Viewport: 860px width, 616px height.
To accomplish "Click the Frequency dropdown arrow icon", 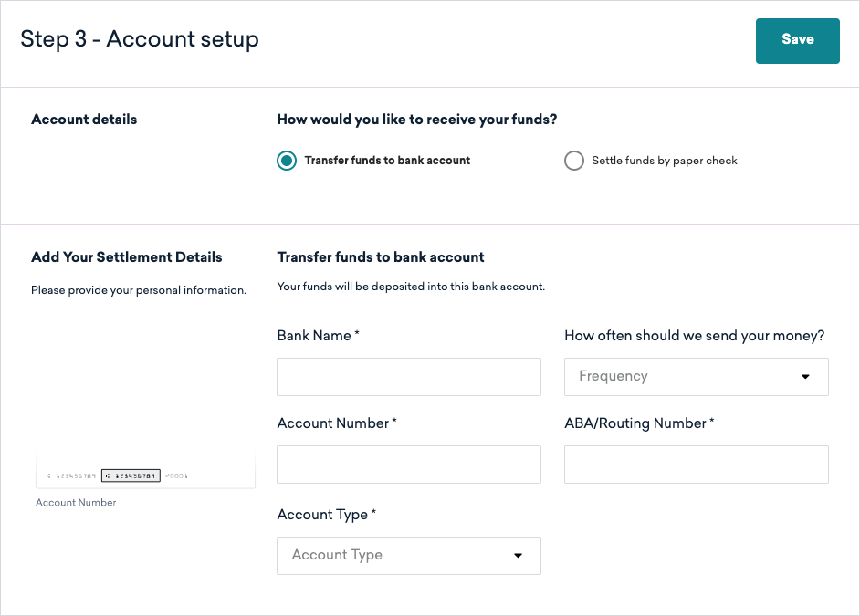I will pyautogui.click(x=805, y=377).
